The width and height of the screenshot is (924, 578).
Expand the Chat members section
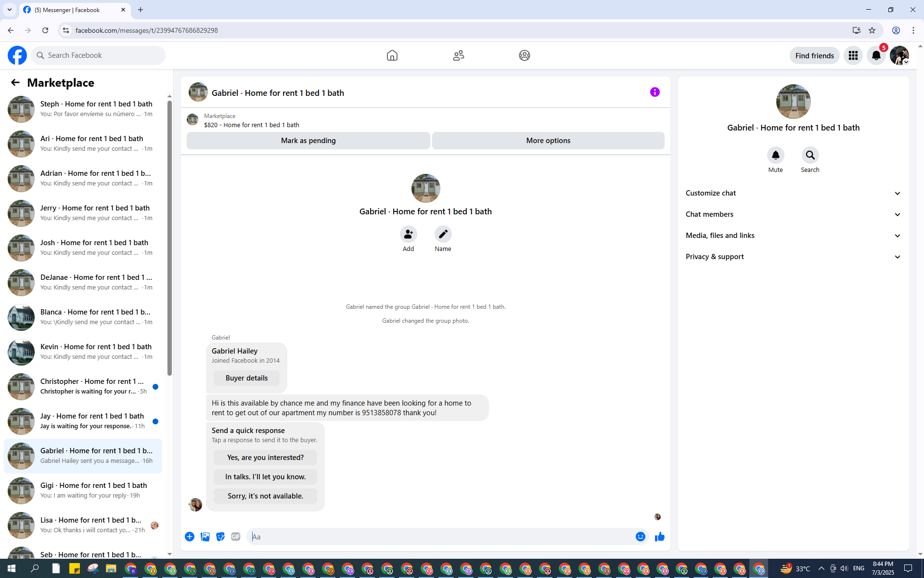(793, 214)
